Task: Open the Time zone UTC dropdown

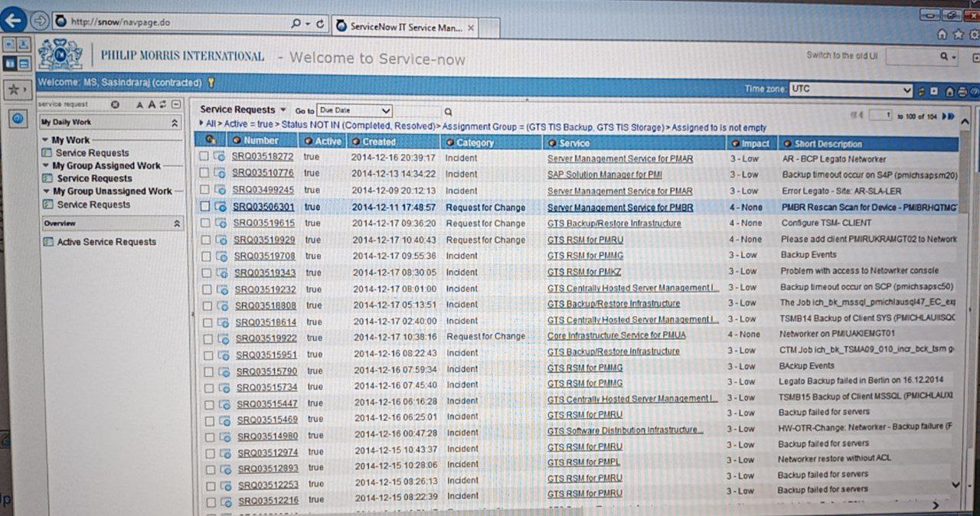Action: pyautogui.click(x=851, y=90)
